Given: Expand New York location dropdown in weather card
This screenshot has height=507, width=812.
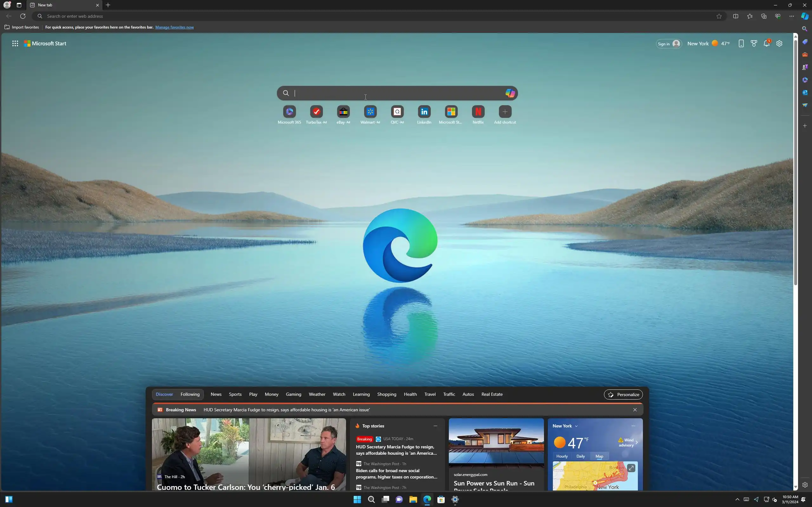Looking at the screenshot, I should point(576,426).
